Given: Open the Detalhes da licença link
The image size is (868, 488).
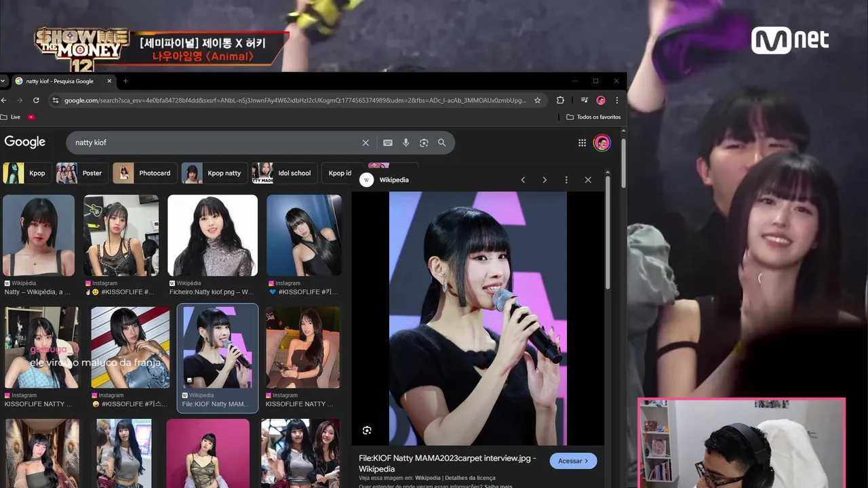Looking at the screenshot, I should point(470,478).
